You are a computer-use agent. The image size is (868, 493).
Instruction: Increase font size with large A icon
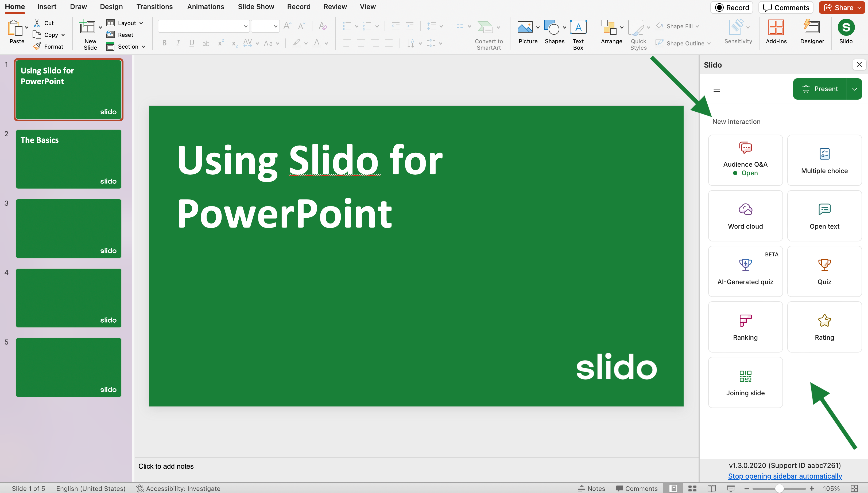tap(287, 26)
